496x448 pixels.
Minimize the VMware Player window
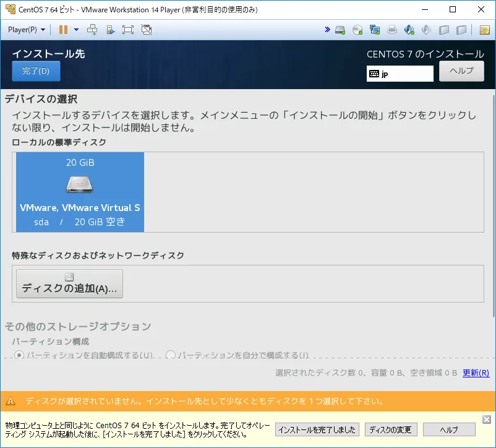(425, 9)
